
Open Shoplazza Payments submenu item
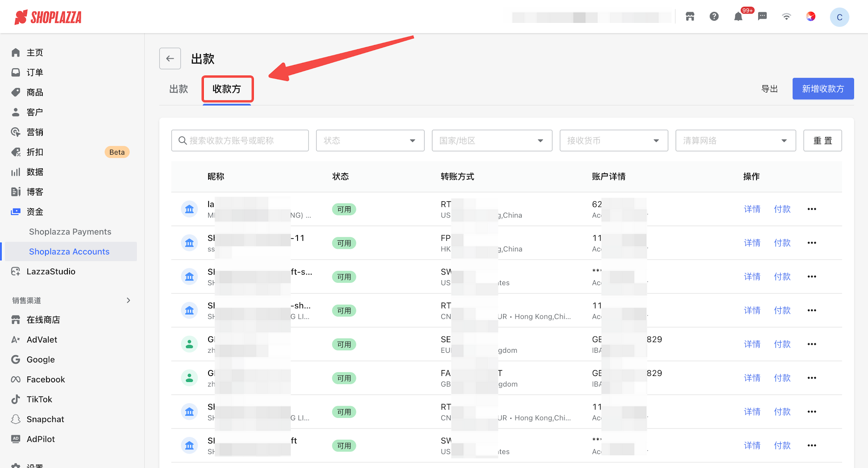(70, 232)
